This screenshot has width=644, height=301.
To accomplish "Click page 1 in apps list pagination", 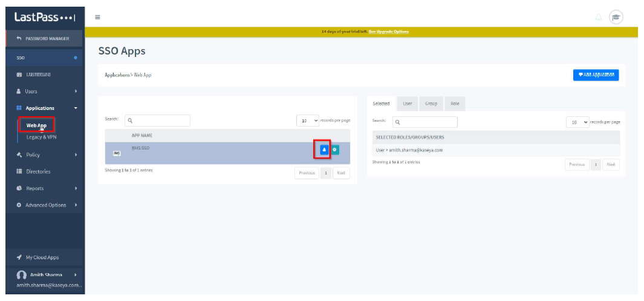I will click(x=326, y=173).
